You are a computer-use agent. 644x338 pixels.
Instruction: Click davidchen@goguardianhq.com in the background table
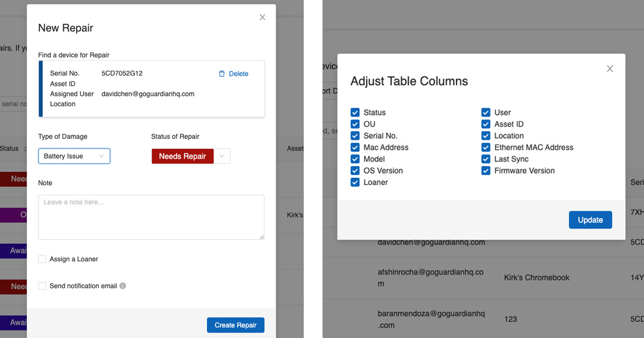[431, 242]
